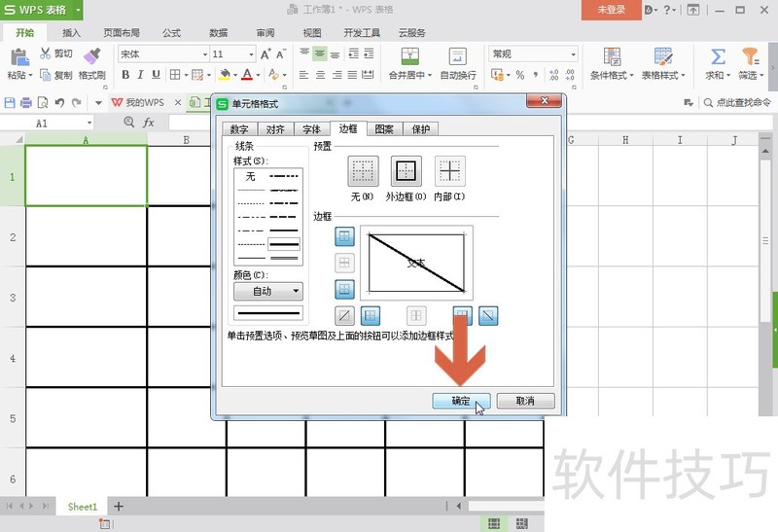
Task: Expand the Paste (粘贴) dropdown arrow
Action: point(30,76)
